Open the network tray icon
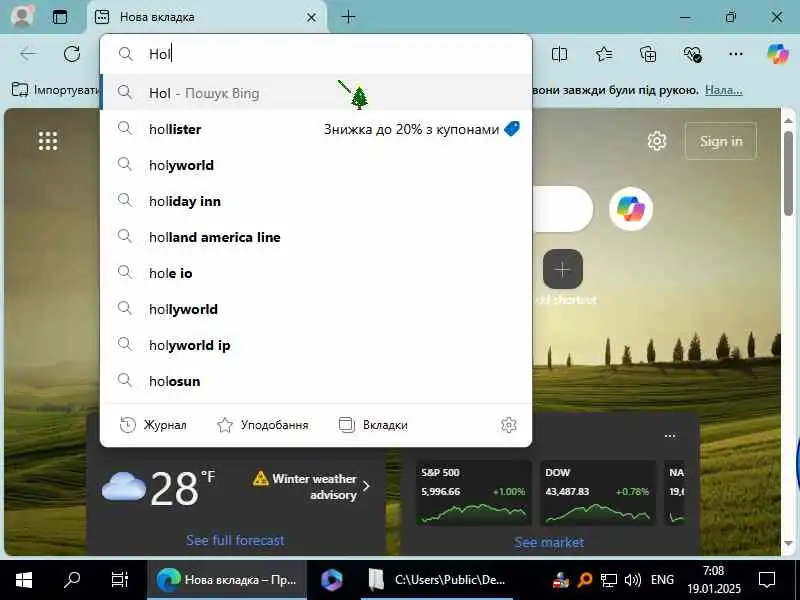The image size is (800, 600). click(x=609, y=580)
